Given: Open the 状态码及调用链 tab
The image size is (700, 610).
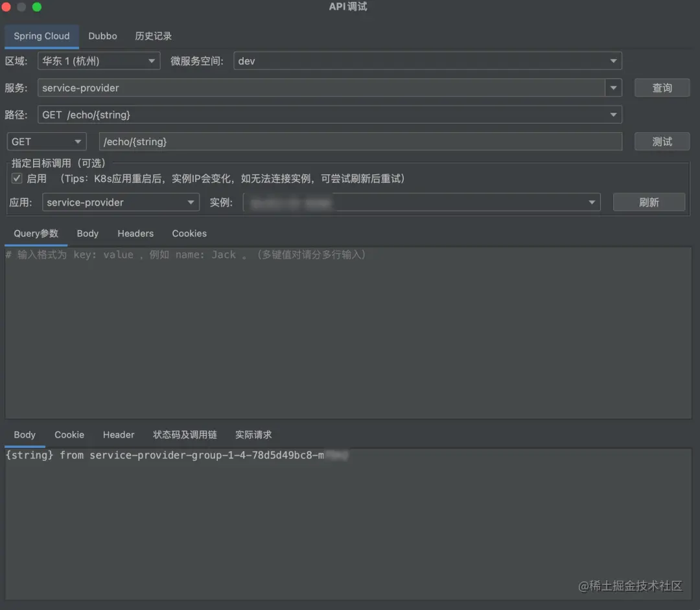Looking at the screenshot, I should [x=185, y=435].
